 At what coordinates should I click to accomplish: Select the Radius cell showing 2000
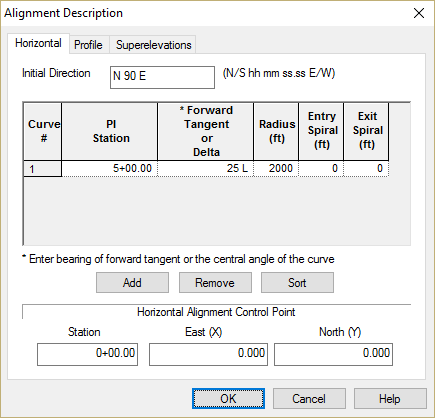pos(276,169)
